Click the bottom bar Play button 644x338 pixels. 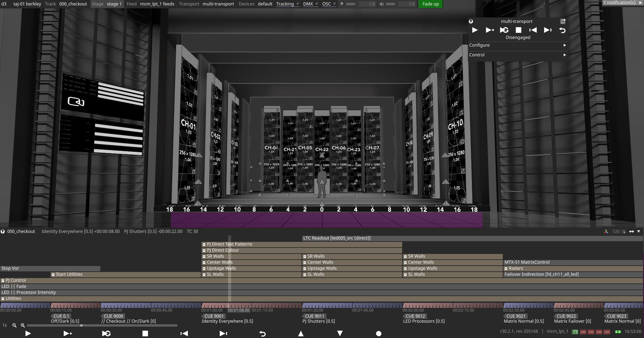[x=28, y=333]
